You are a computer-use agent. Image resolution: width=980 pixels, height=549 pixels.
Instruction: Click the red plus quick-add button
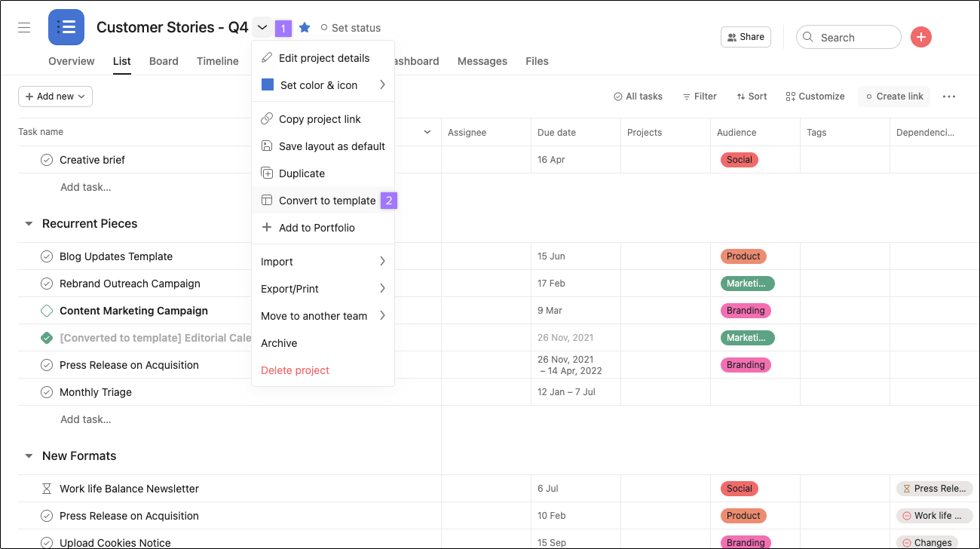click(x=921, y=37)
